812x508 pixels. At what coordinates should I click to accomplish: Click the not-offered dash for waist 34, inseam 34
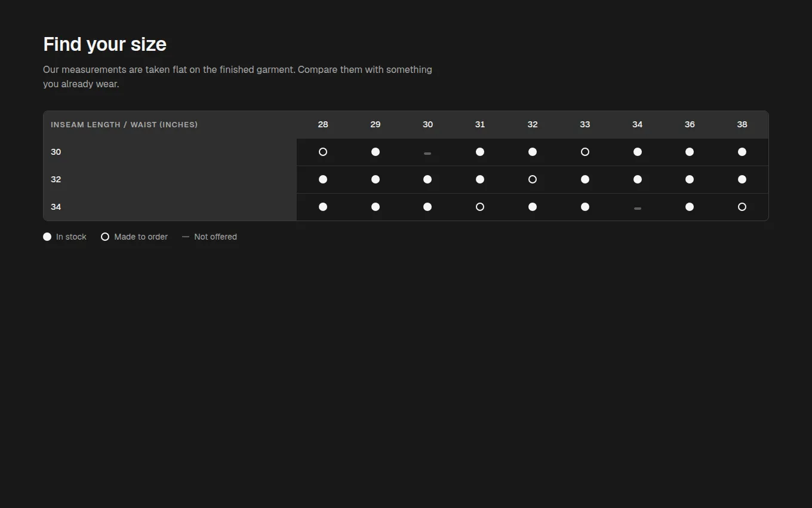638,209
